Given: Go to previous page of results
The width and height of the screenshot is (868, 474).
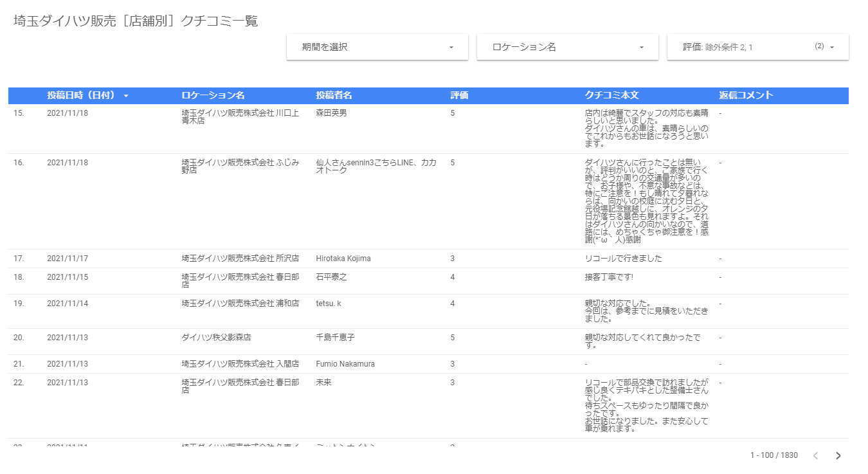Looking at the screenshot, I should click(816, 455).
